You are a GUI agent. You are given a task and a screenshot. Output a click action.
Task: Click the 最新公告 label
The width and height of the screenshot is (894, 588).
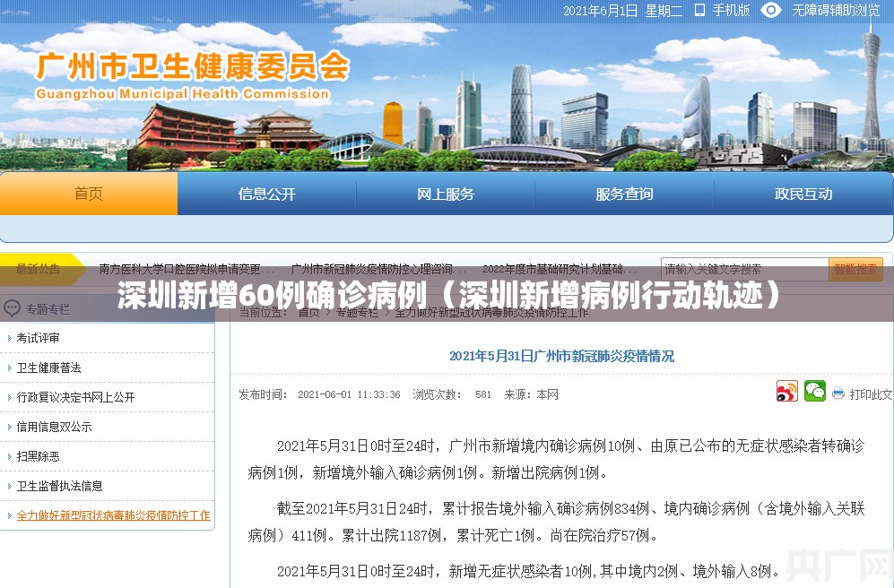point(38,269)
